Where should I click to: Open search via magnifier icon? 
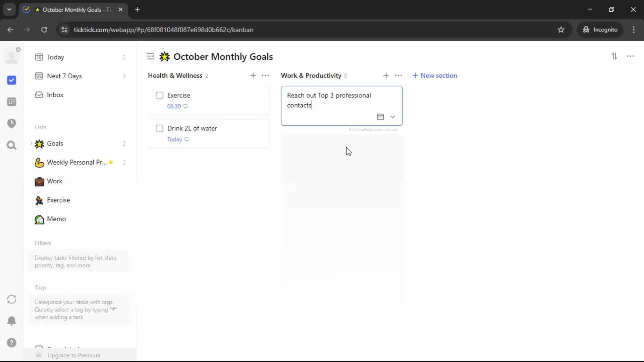[11, 145]
